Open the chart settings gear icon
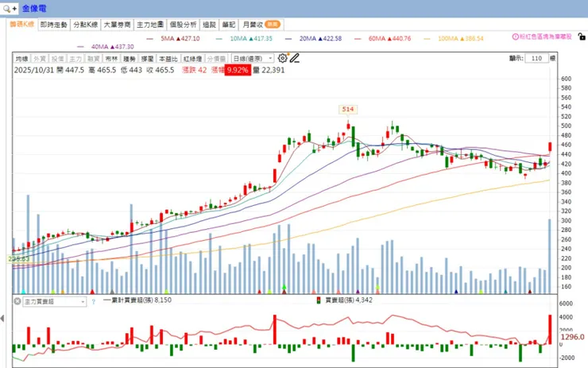The width and height of the screenshot is (588, 368). (x=282, y=58)
